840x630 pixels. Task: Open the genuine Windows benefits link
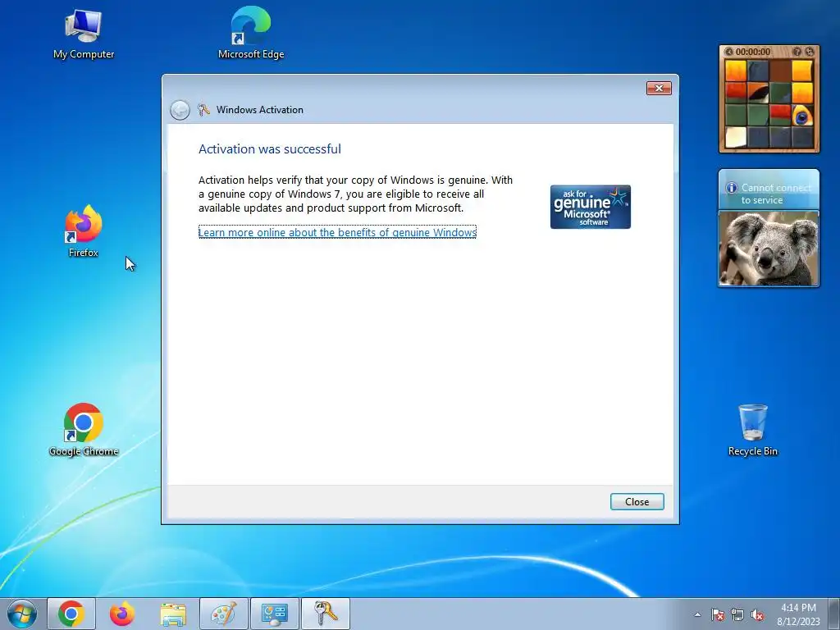(337, 232)
